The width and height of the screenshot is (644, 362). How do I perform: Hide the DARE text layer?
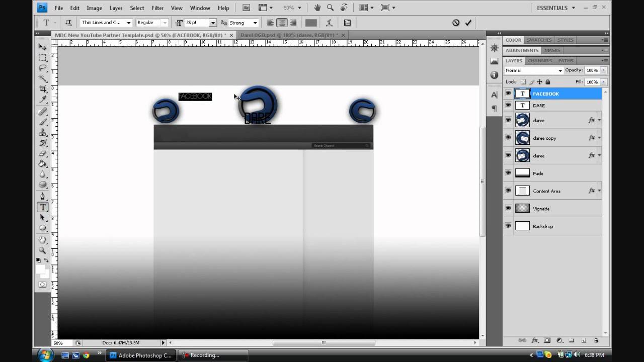tap(508, 105)
